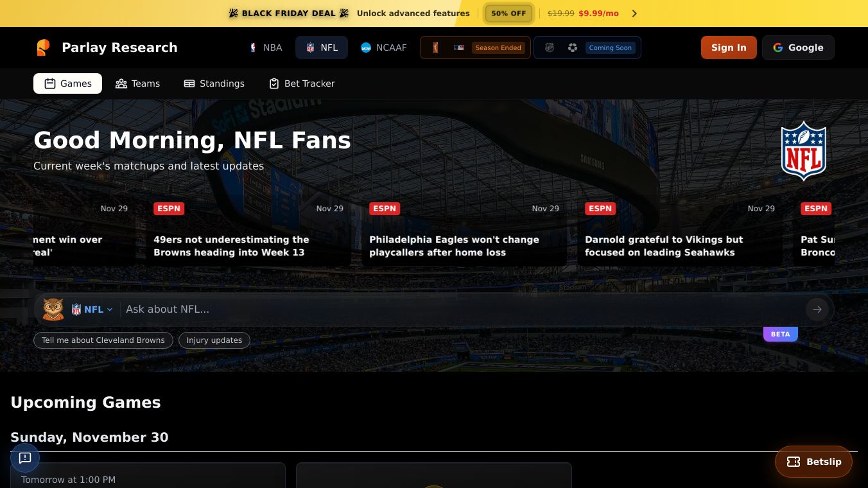The height and width of the screenshot is (488, 868).
Task: Select the WNBA season-ended league icon
Action: click(436, 48)
